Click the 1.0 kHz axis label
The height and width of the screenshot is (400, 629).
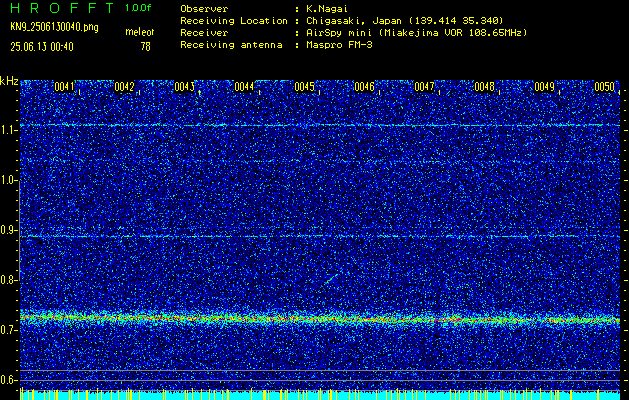pos(8,181)
